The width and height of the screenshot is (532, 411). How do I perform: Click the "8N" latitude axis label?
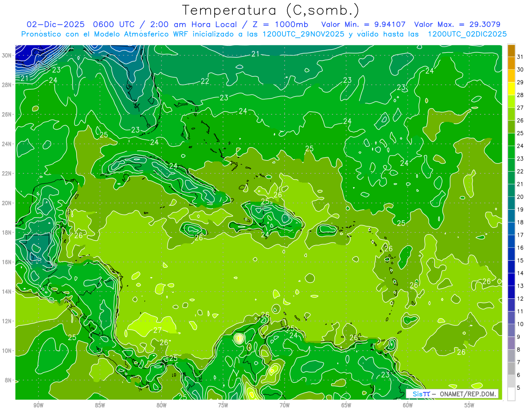9,380
